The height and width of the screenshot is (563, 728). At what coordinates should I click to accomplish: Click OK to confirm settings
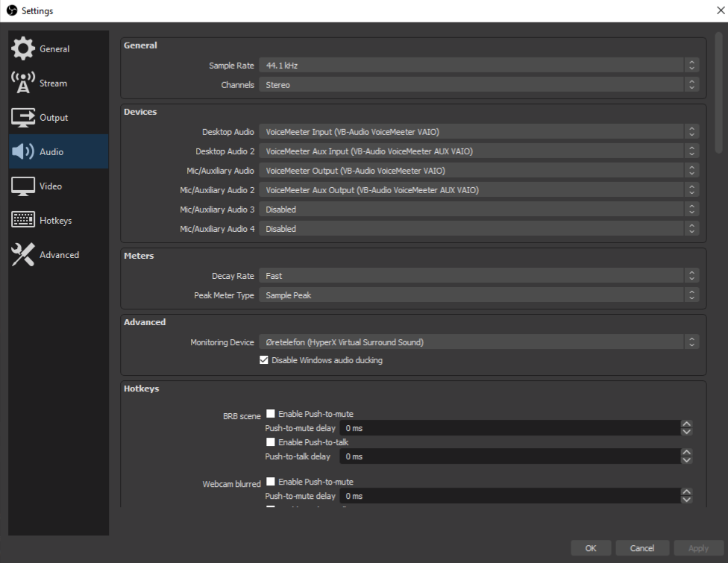coord(591,548)
